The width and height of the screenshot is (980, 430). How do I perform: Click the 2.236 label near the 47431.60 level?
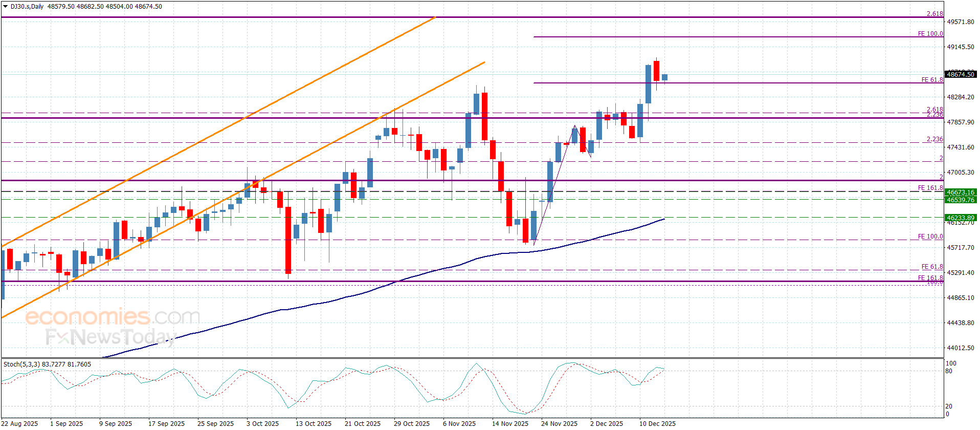(935, 139)
